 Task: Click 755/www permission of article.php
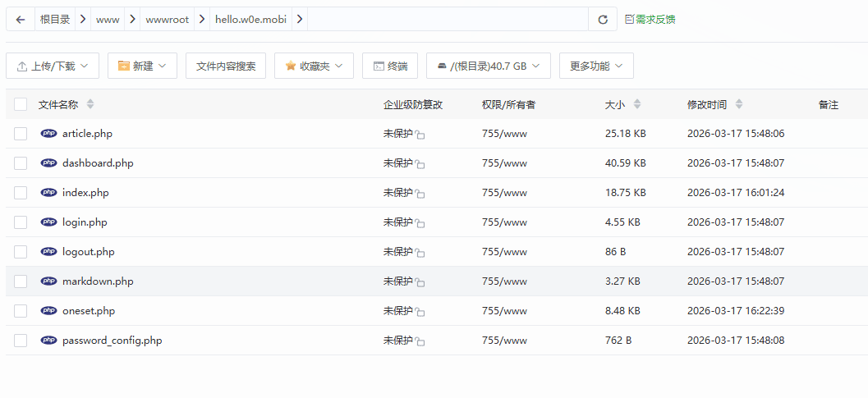click(x=504, y=134)
